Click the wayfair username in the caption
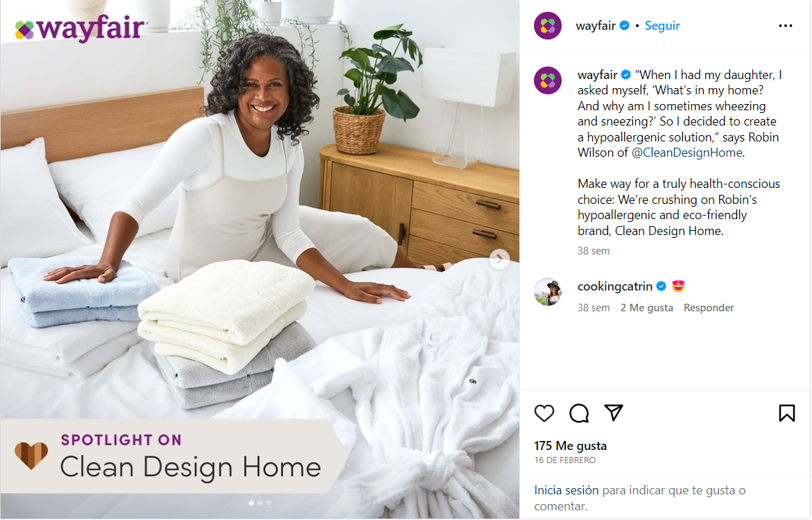Image resolution: width=812 pixels, height=520 pixels. (598, 75)
